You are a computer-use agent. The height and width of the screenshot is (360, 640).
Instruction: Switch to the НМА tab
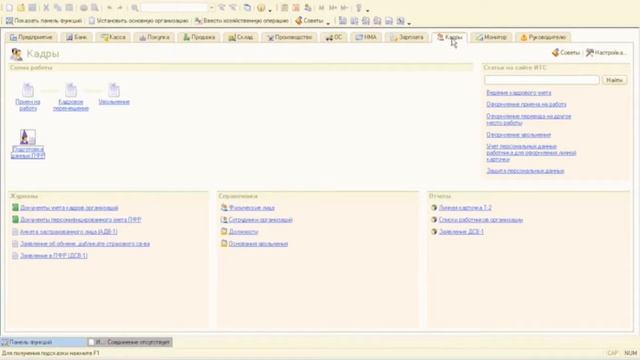point(366,37)
